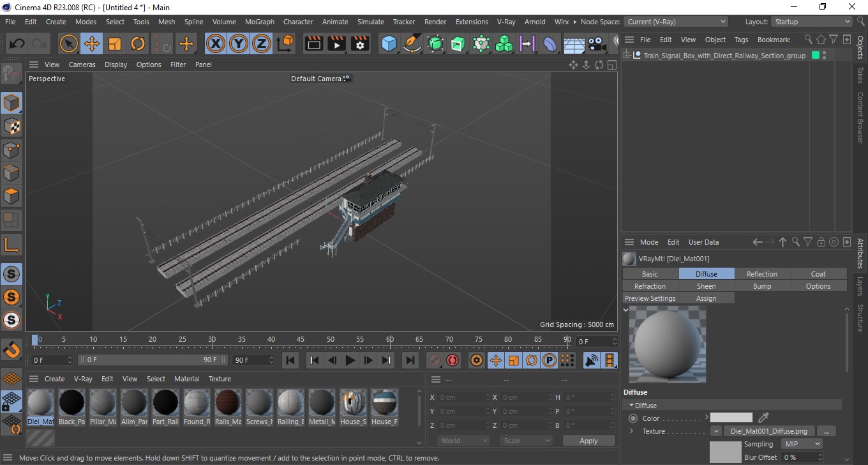
Task: Open the Simulate menu
Action: click(x=371, y=22)
